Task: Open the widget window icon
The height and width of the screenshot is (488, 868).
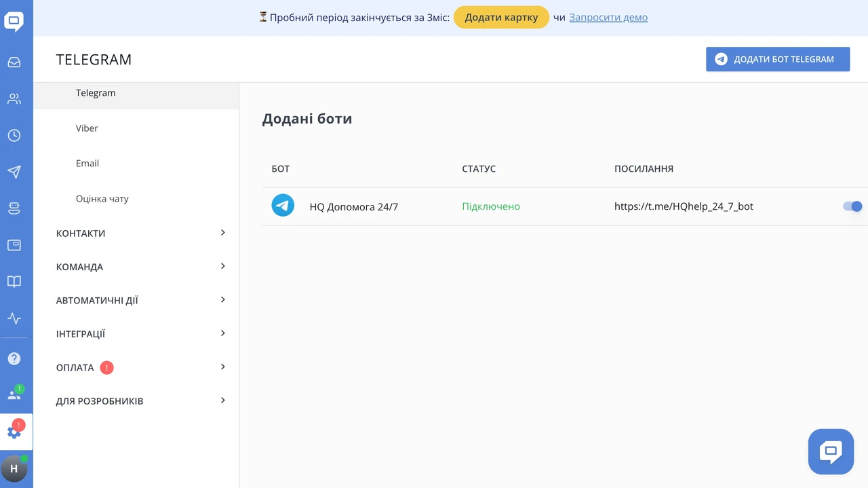Action: (14, 245)
